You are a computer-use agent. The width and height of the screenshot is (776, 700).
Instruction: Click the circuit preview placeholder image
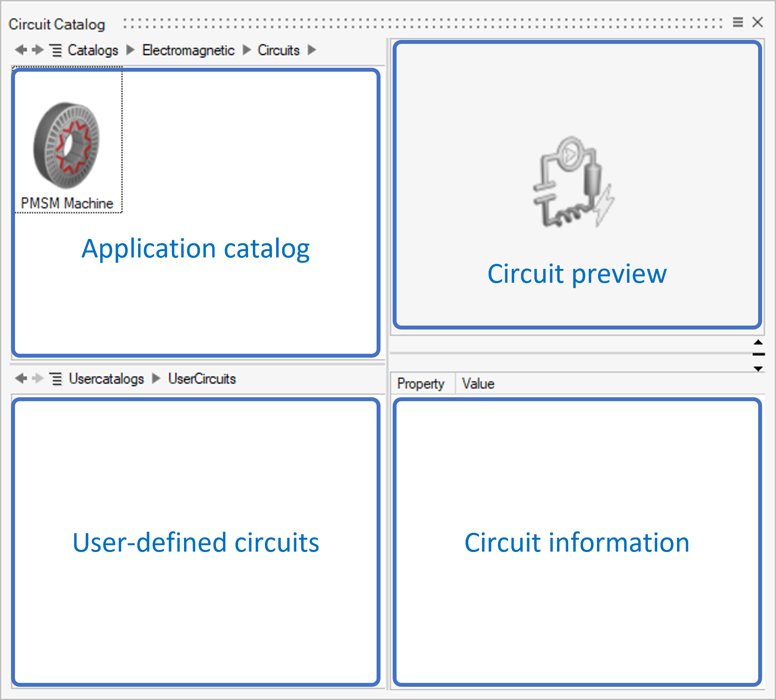(x=573, y=182)
